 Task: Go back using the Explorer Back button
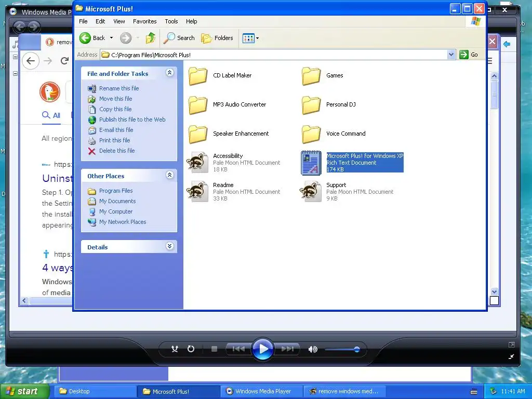click(92, 38)
